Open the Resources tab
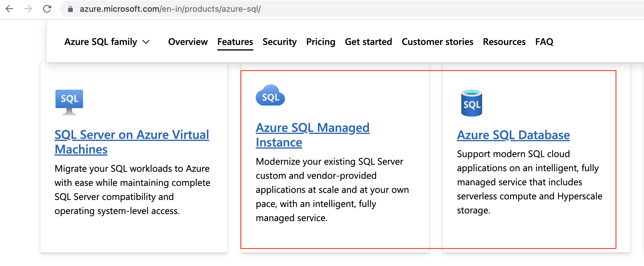This screenshot has height=266, width=644. click(504, 42)
